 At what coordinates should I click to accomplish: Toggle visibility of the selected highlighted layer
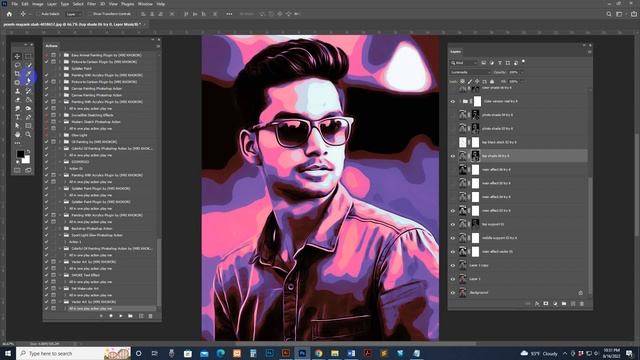pyautogui.click(x=453, y=156)
